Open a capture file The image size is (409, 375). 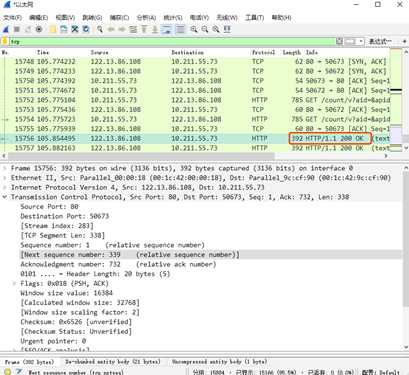coord(53,30)
